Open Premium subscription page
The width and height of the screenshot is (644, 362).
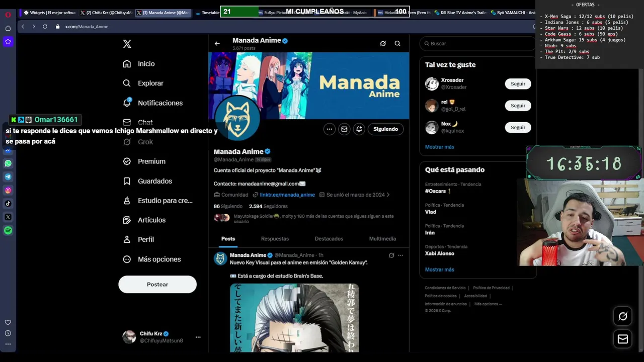[144, 161]
